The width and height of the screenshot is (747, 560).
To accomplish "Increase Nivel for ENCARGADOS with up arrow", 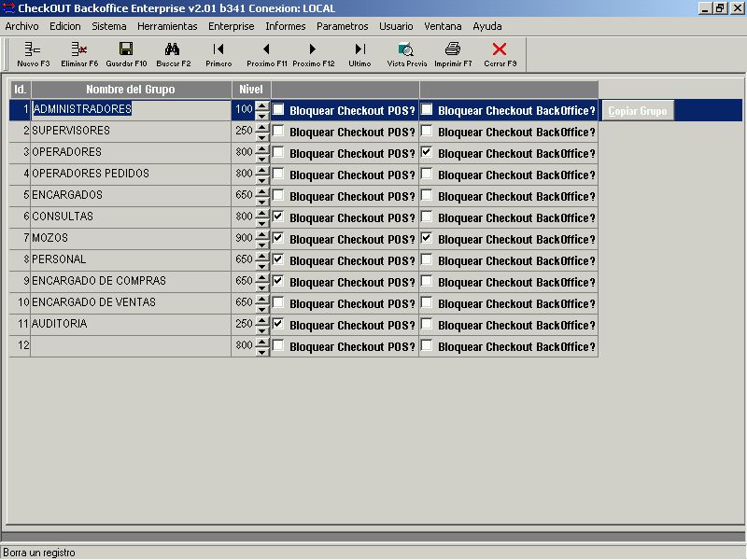I will pos(262,191).
